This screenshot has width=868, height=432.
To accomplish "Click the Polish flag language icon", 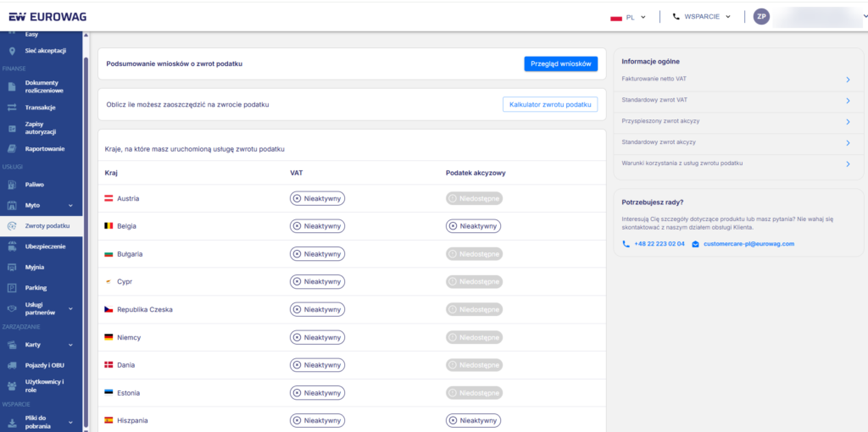I will coord(616,17).
